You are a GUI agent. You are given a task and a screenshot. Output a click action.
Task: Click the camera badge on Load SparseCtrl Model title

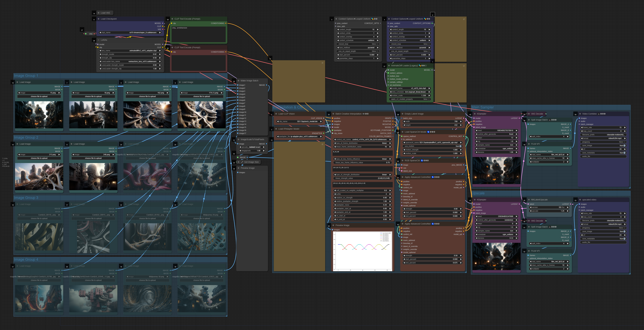428,132
